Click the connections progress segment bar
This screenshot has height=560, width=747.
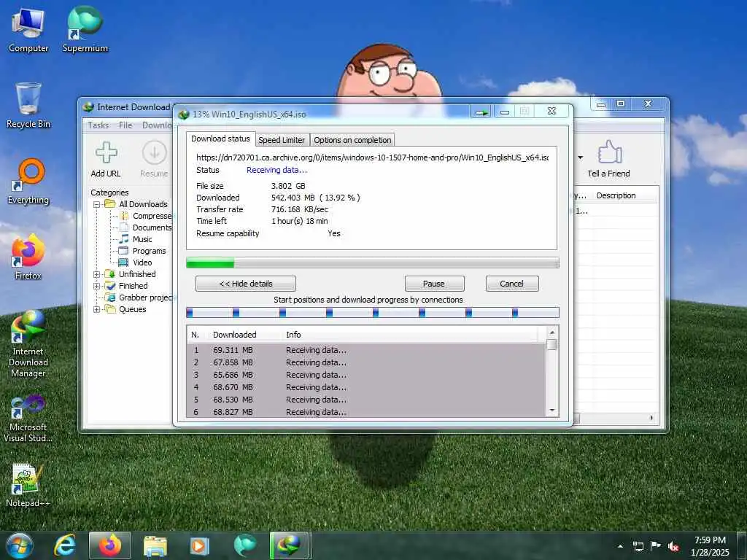click(373, 312)
